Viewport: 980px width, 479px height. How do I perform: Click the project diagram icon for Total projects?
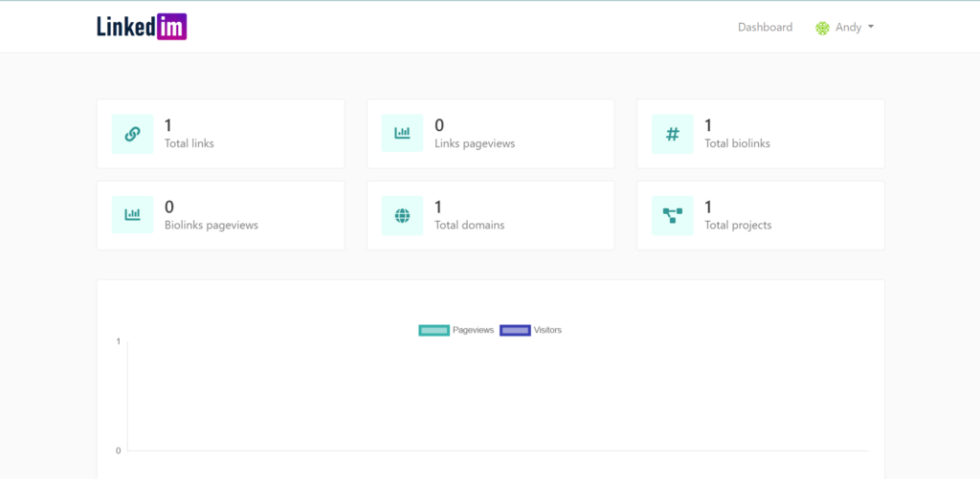(x=673, y=215)
